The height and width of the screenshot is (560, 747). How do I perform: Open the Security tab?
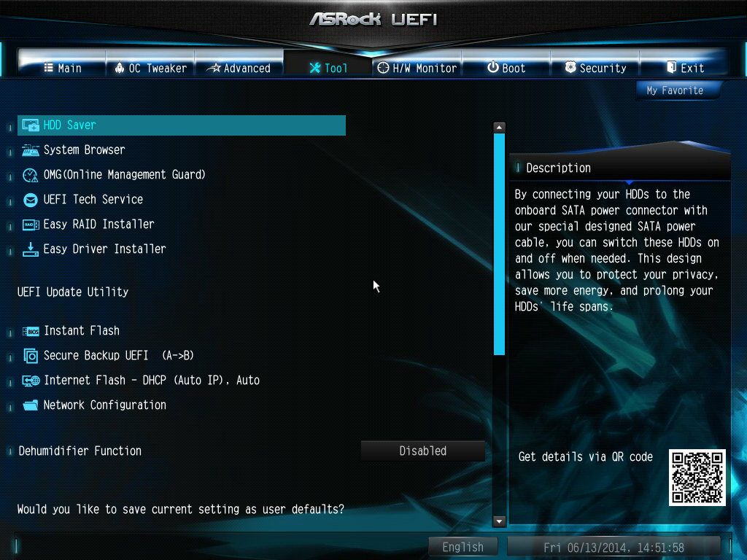(595, 68)
